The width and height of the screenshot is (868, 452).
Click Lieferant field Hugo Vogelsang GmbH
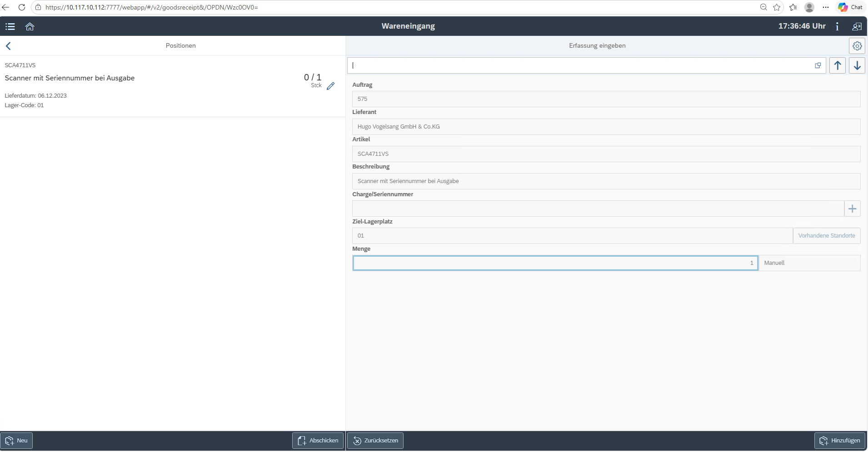coord(606,127)
